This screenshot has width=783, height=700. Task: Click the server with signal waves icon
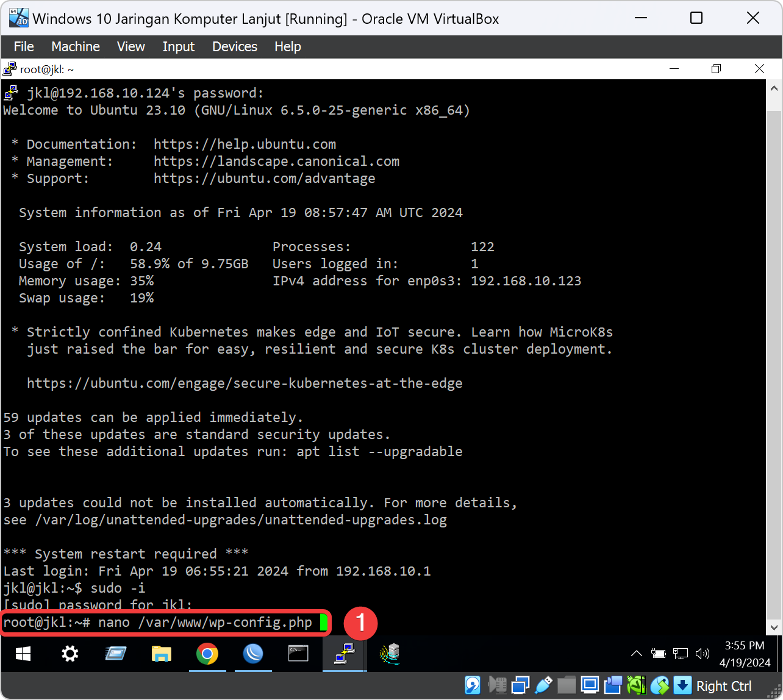[390, 654]
